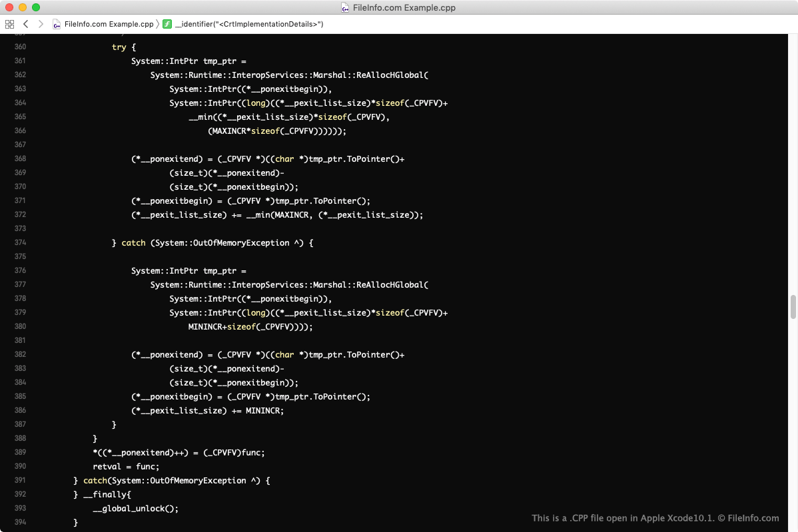Click the green function symbol icon

tap(167, 24)
